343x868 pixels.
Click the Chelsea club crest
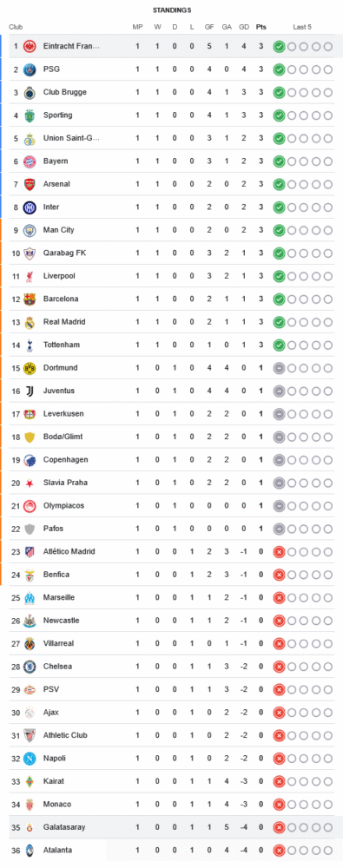tap(30, 667)
